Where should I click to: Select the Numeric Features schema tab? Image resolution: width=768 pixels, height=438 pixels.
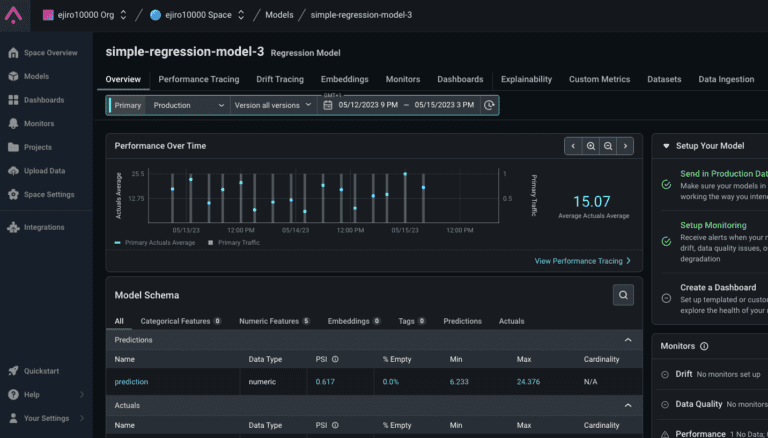[269, 321]
